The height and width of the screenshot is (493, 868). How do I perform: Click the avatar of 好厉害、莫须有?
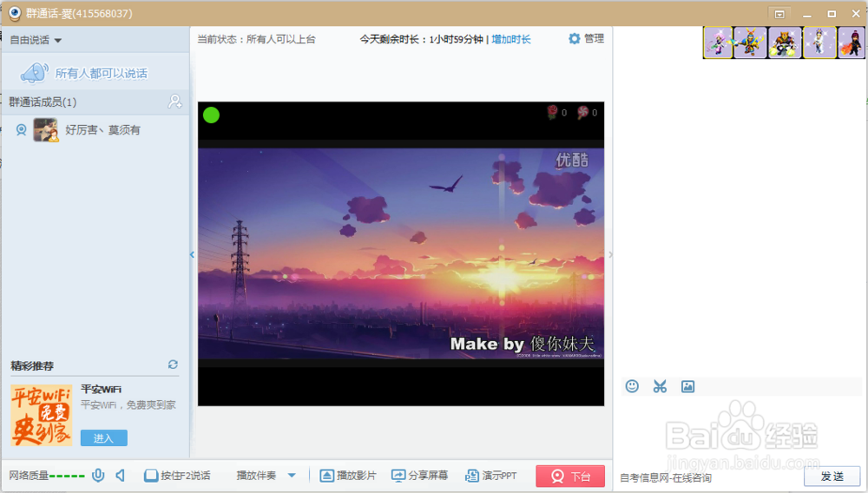click(x=46, y=130)
